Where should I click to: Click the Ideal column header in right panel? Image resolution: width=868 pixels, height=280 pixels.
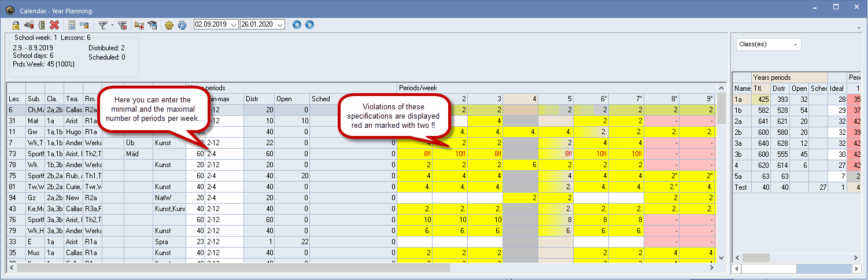tap(837, 88)
